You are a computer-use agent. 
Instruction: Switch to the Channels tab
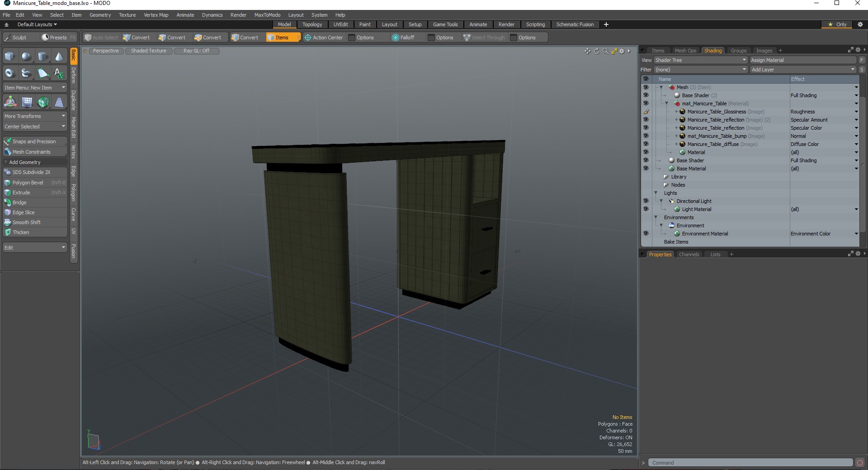pyautogui.click(x=689, y=254)
